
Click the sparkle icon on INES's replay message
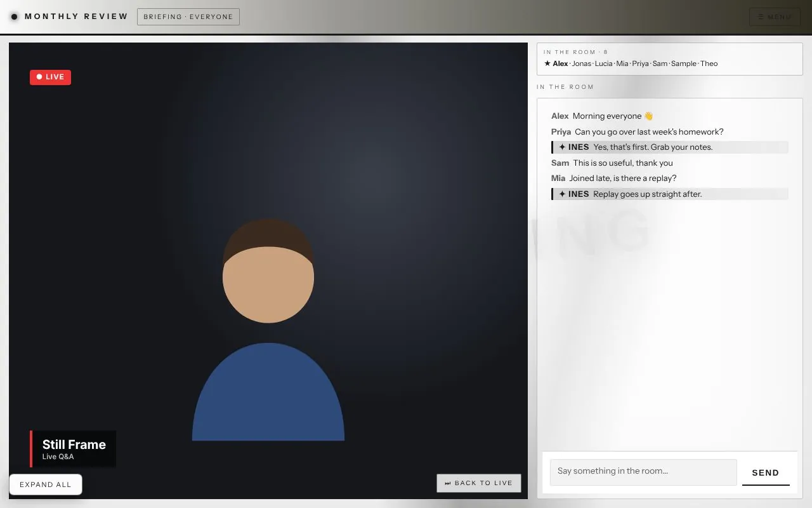point(562,194)
